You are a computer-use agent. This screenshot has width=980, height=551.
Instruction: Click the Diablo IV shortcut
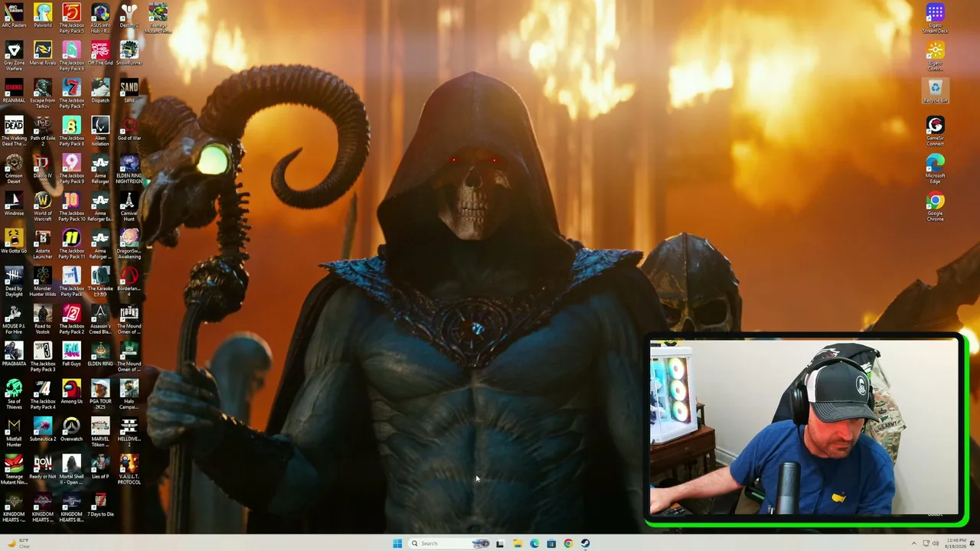[43, 165]
